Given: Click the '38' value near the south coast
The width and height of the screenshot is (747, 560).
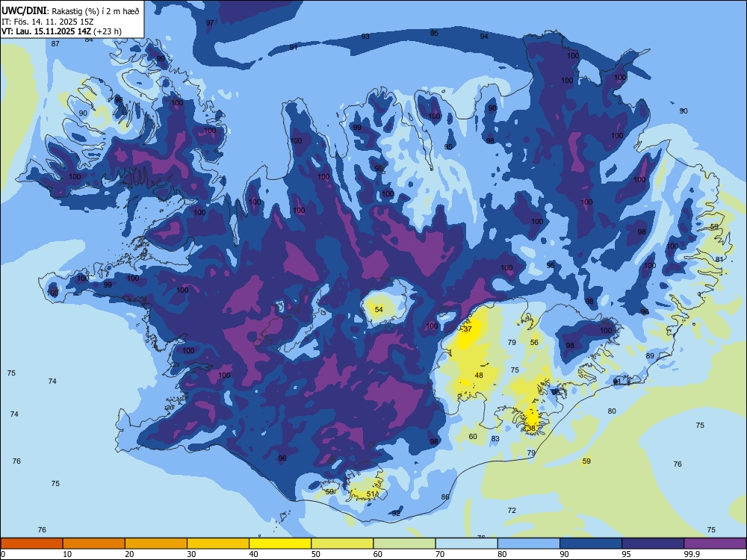Looking at the screenshot, I should coord(531,428).
